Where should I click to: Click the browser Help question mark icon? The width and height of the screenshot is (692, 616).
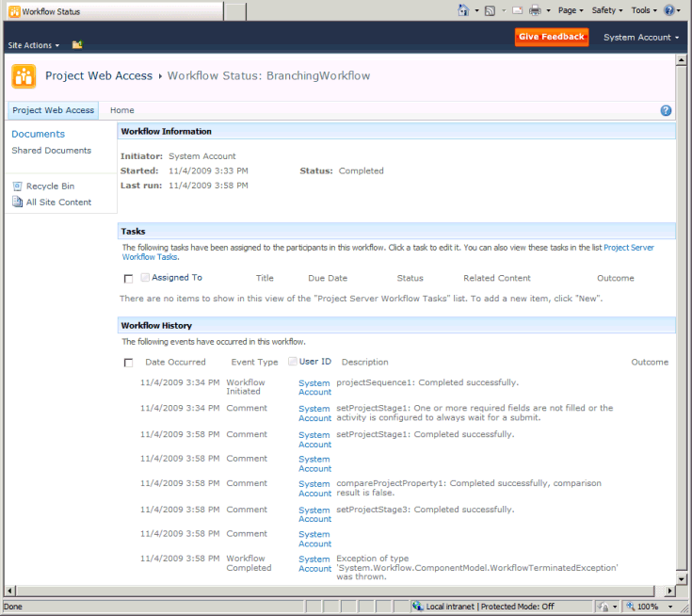(x=669, y=10)
